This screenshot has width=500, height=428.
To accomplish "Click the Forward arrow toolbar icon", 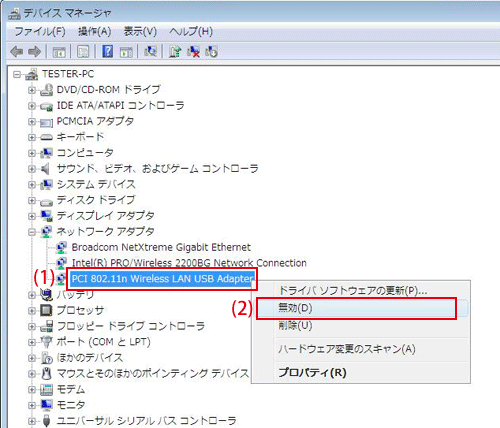I will click(x=34, y=52).
